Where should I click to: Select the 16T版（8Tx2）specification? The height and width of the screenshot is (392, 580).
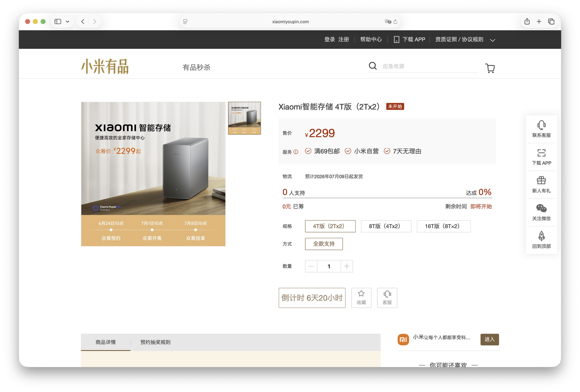click(x=444, y=226)
